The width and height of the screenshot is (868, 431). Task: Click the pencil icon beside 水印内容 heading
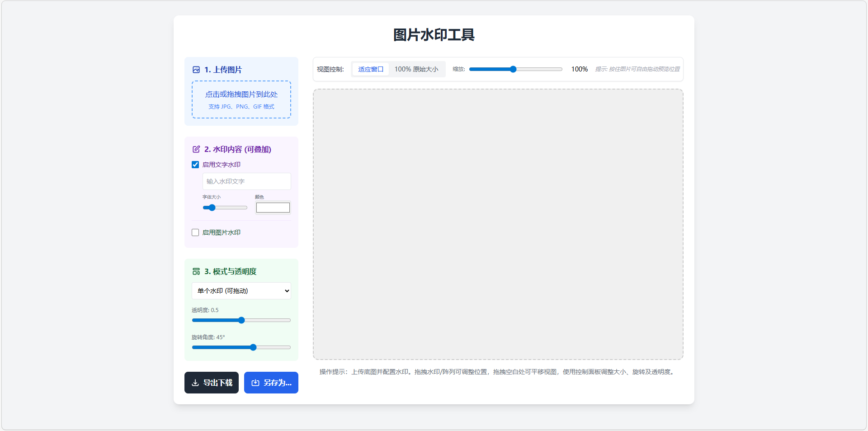coord(196,149)
